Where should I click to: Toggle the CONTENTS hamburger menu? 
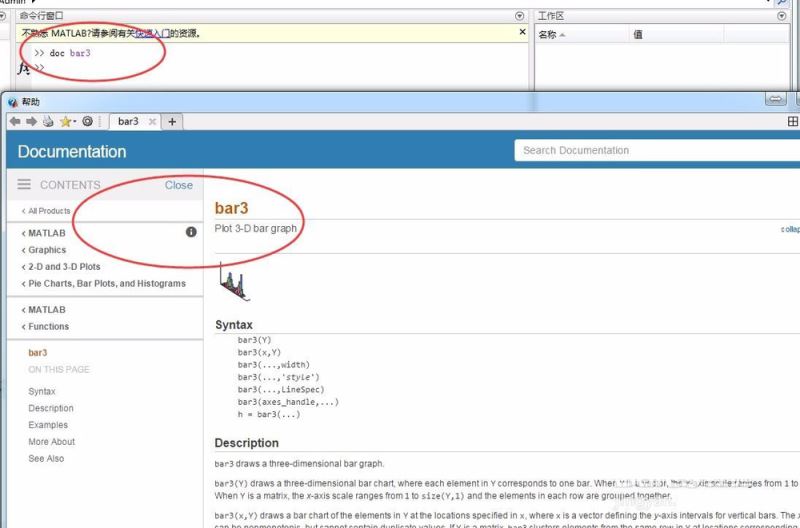24,185
